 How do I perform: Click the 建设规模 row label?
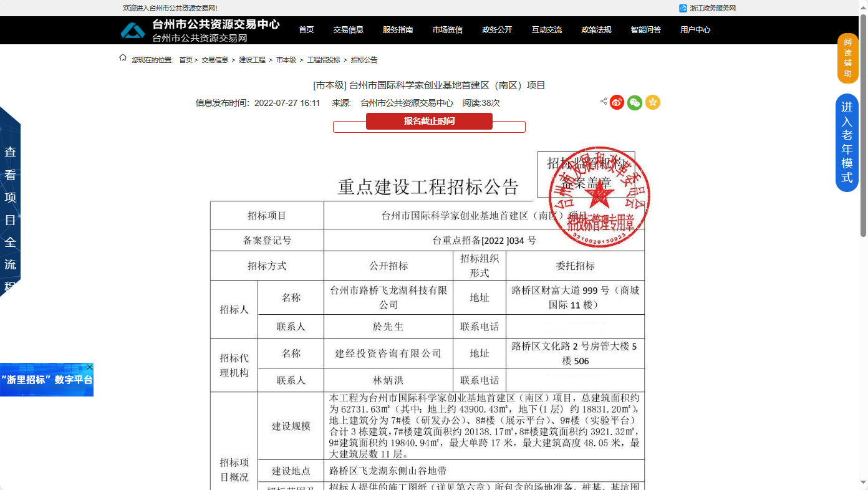291,426
